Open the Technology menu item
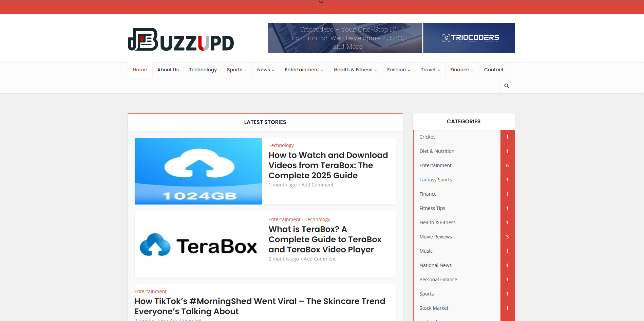644x321 pixels. pyautogui.click(x=203, y=70)
